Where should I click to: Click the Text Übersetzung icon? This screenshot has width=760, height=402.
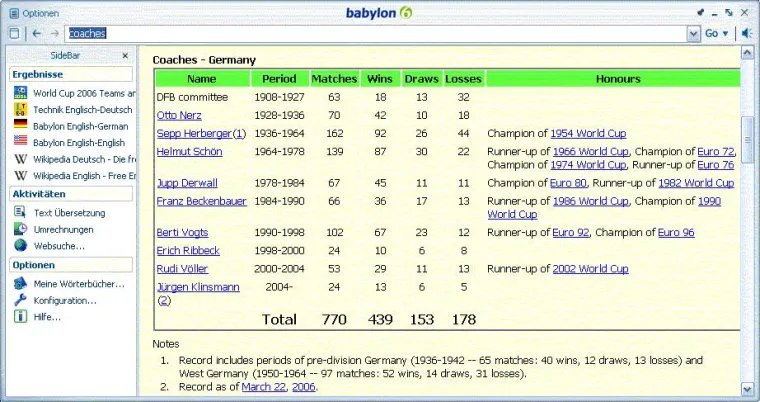coord(20,212)
